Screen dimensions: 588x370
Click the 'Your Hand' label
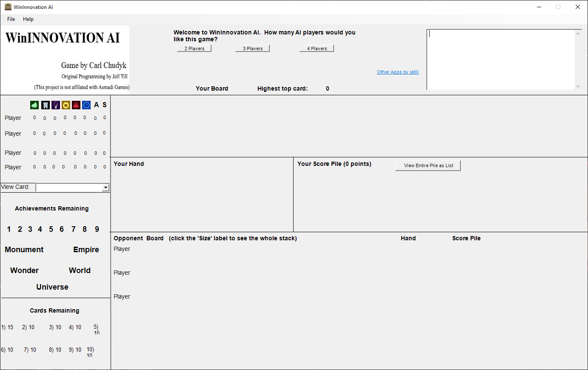point(129,164)
